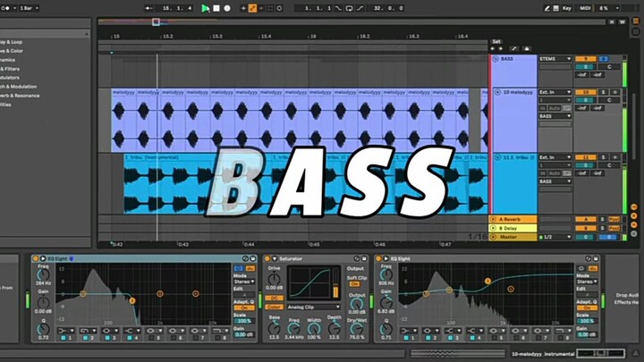Screen dimensions: 644x362
Task: Open the STEMS output dropdown on BASS track
Action: [555, 59]
